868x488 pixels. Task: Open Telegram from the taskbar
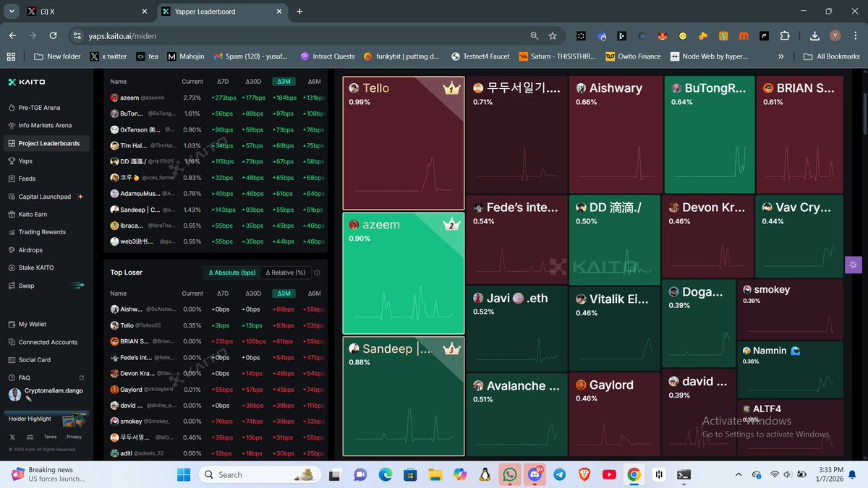click(x=559, y=474)
